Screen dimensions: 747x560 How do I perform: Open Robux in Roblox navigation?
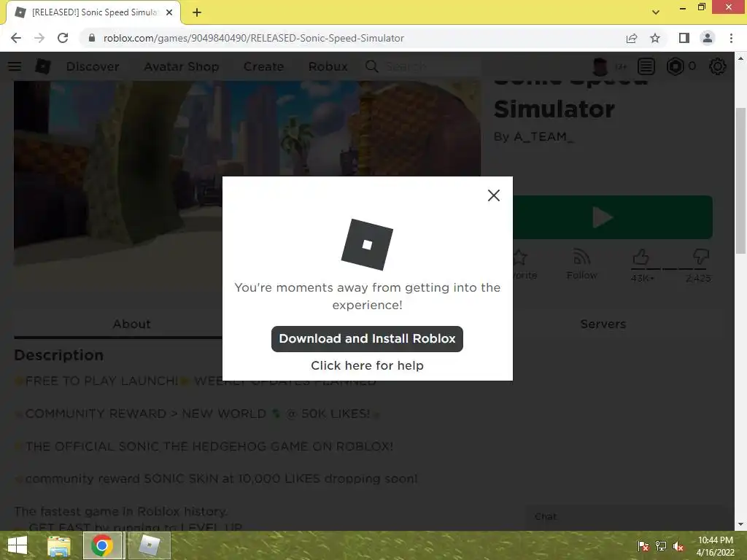click(x=328, y=66)
